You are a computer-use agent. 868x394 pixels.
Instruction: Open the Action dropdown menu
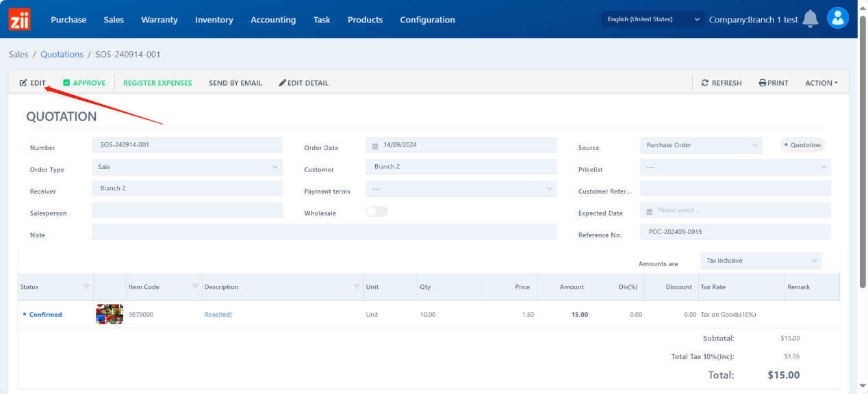click(x=821, y=83)
